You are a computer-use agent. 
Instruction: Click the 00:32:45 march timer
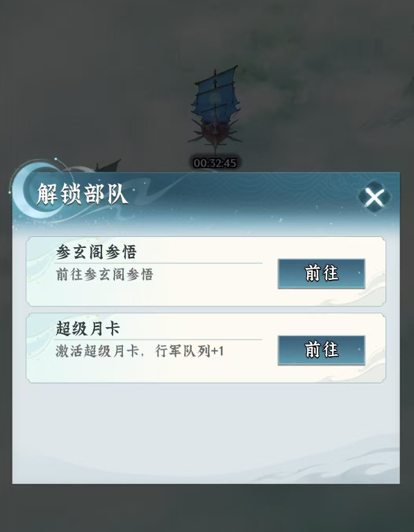(x=215, y=163)
